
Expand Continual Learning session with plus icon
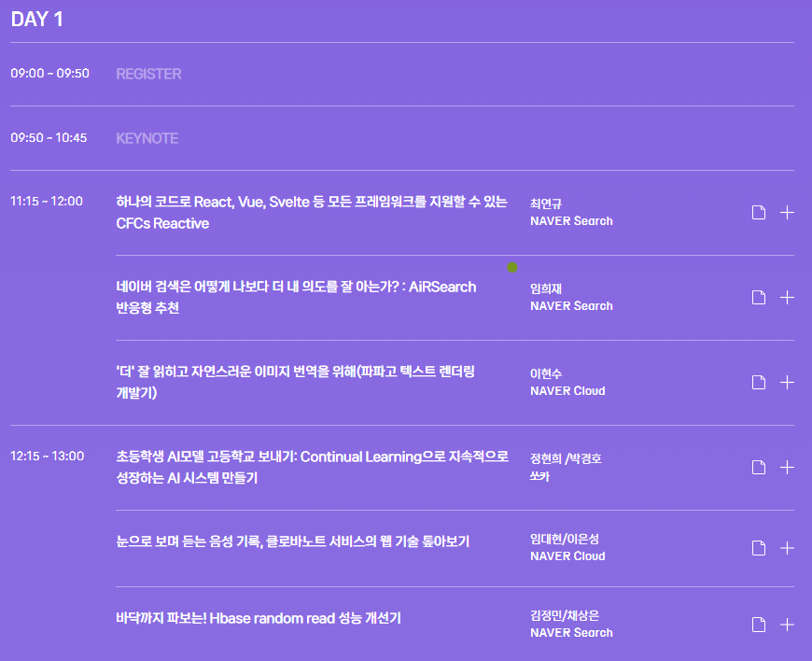(x=787, y=467)
